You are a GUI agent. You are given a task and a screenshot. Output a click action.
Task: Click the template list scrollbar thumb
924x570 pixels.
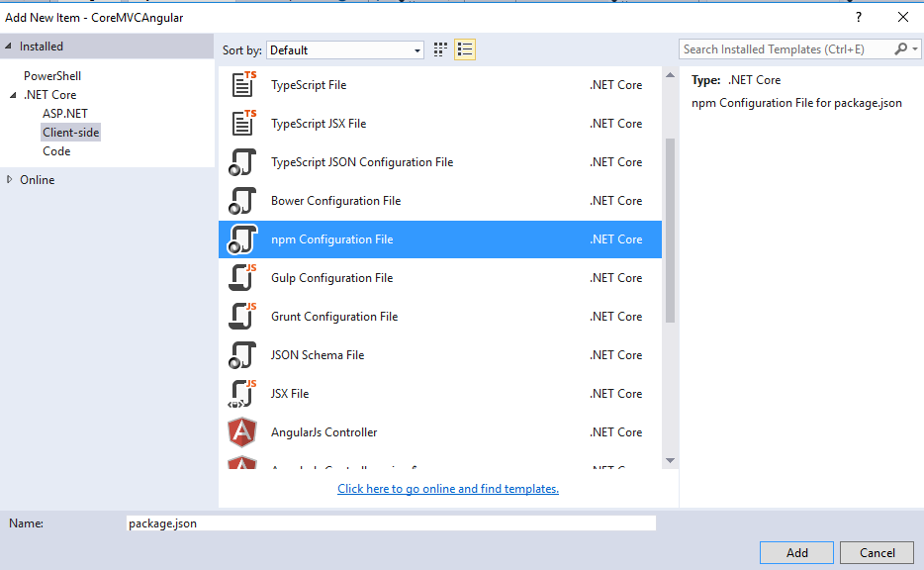pos(670,231)
